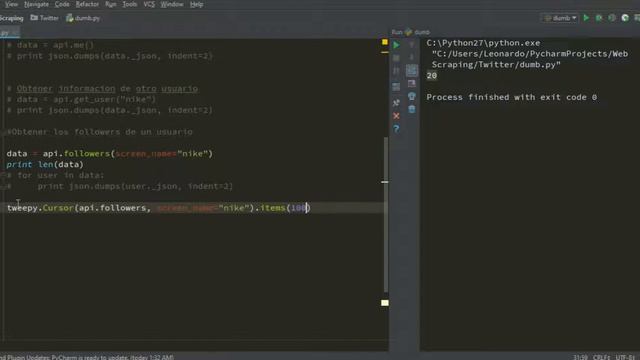Open the Help menu
The width and height of the screenshot is (640, 360).
tap(196, 4)
